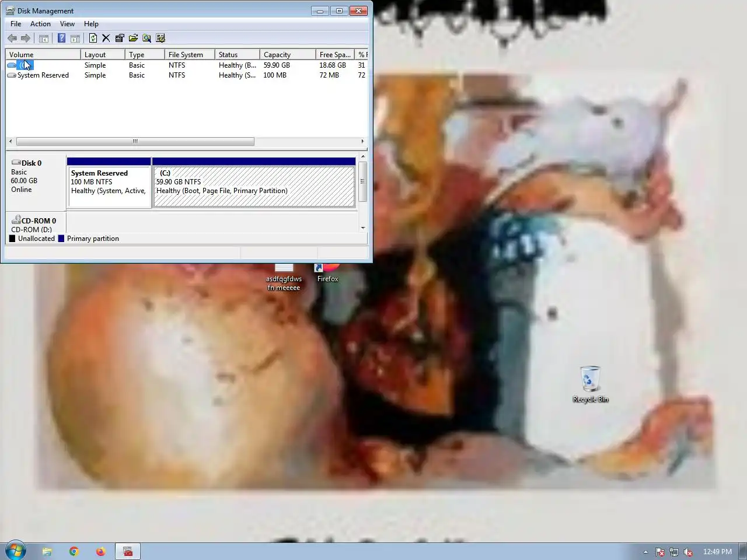
Task: Select the (C:) 59.90 GB NTFS partition block
Action: [x=254, y=182]
